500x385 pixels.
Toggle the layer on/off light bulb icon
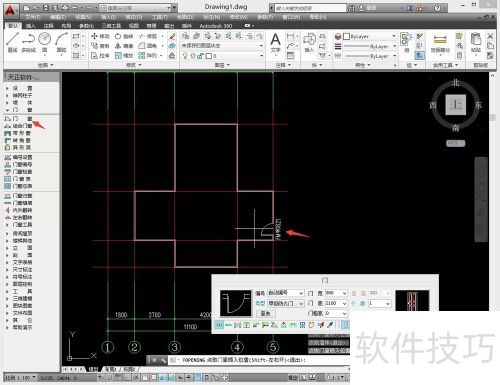coord(185,56)
